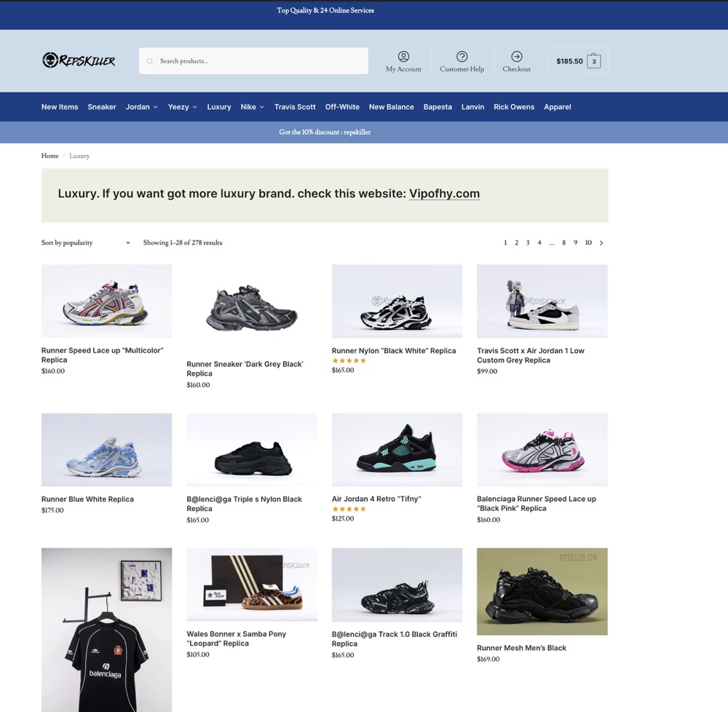Click in the Search products field
This screenshot has height=712, width=728.
(258, 61)
